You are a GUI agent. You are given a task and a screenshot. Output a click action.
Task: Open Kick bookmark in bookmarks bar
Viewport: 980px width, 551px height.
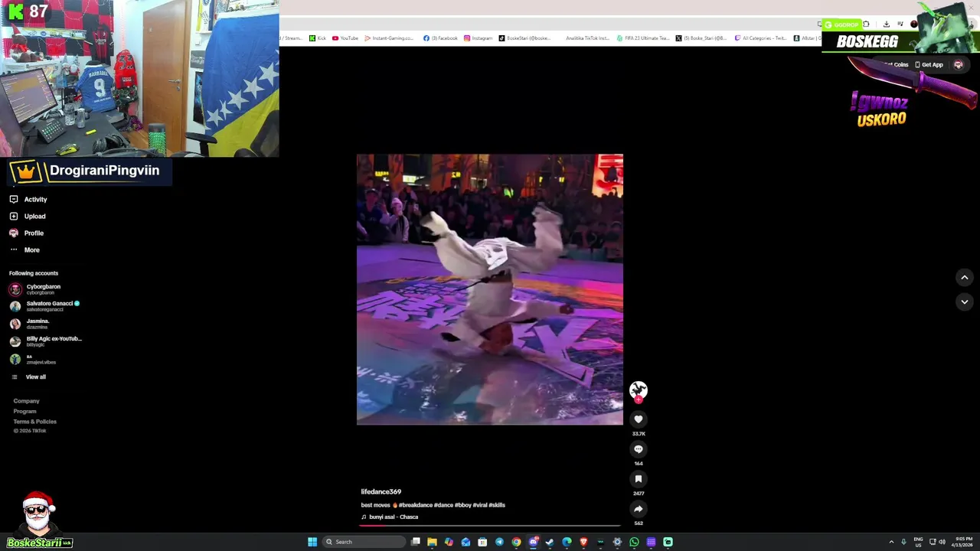[318, 38]
